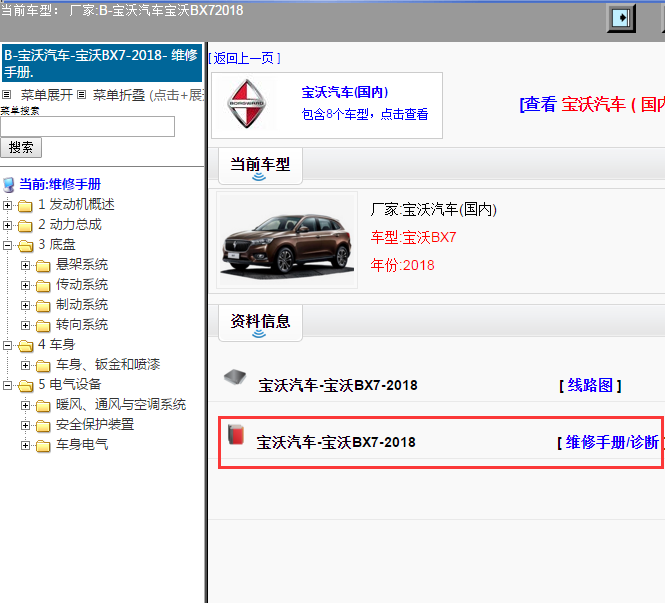Click the 车型:宝沃BX7 red text

tap(414, 237)
